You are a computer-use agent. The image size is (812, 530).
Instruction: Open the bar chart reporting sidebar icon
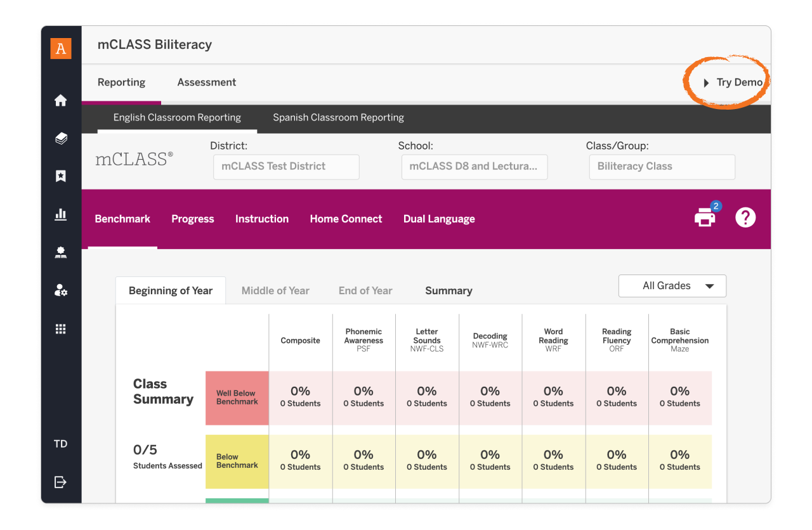coord(61,215)
